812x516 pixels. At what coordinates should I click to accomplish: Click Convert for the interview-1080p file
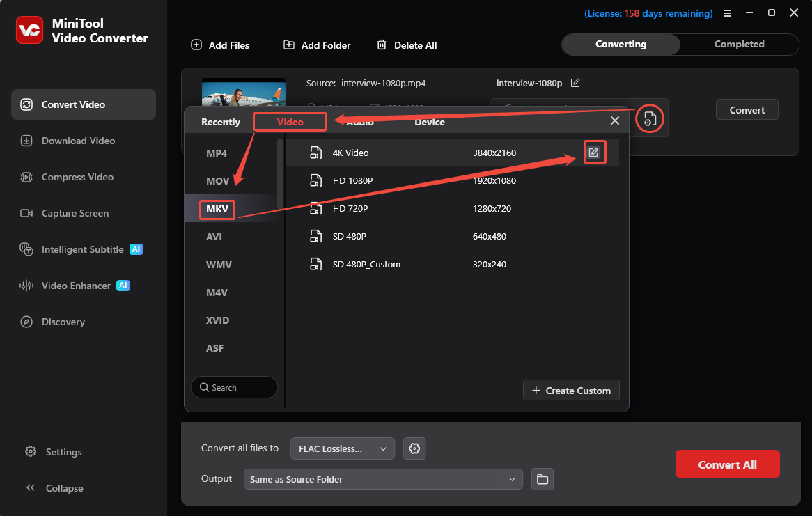[x=747, y=110]
